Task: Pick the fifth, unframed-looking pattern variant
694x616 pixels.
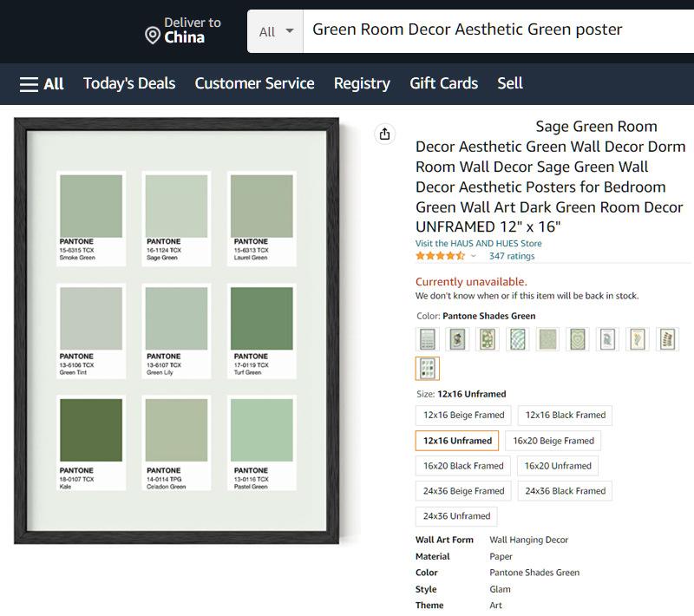Action: click(547, 339)
